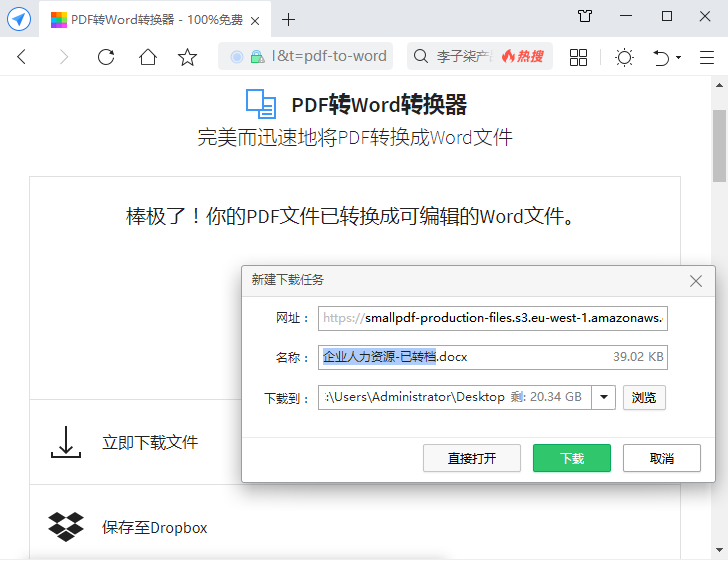
Task: Open the apps grid icon
Action: [578, 57]
